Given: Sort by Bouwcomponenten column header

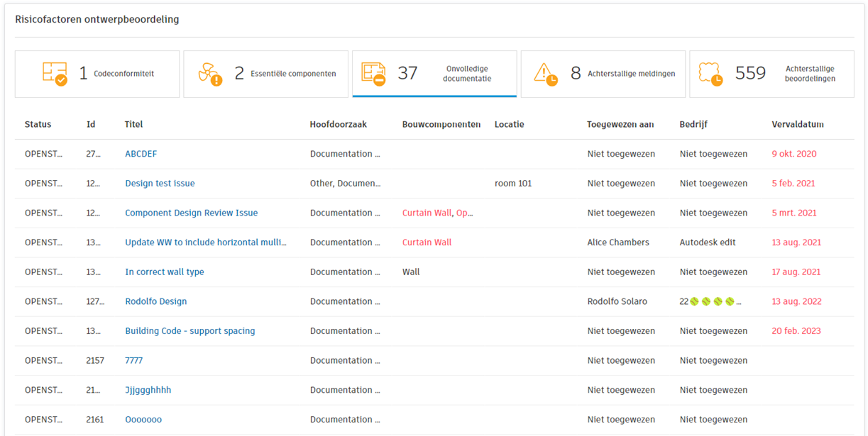Looking at the screenshot, I should [441, 124].
